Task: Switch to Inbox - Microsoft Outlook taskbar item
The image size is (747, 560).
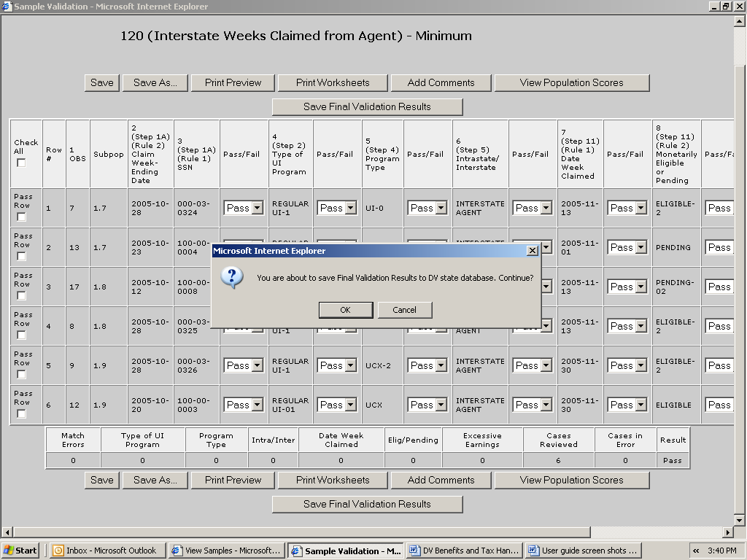Action: (107, 551)
